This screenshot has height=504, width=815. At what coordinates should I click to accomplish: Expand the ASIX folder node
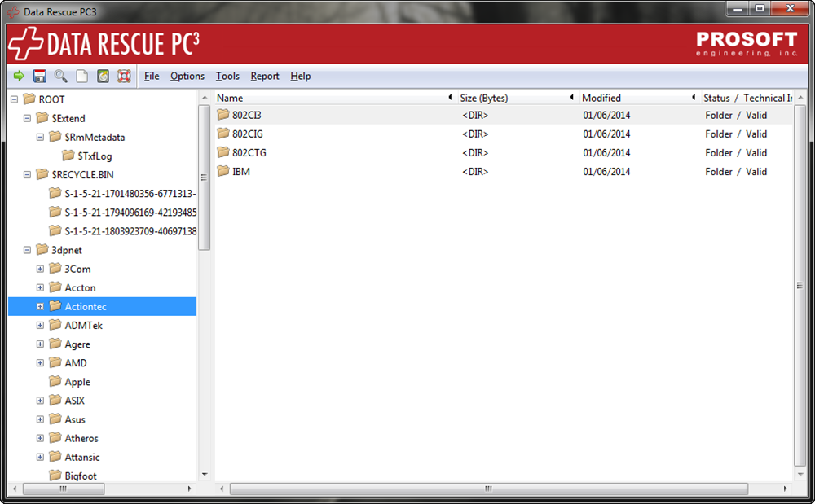pos(40,401)
